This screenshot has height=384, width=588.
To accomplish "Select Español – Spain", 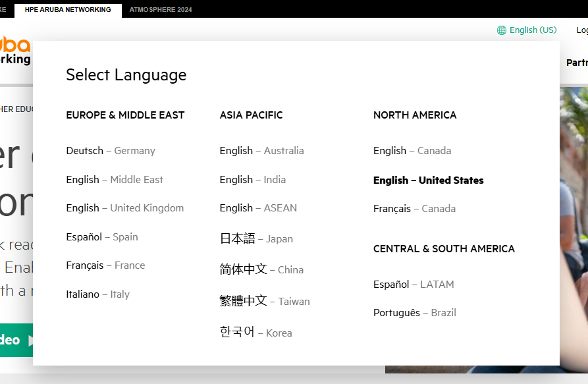I will tap(102, 236).
